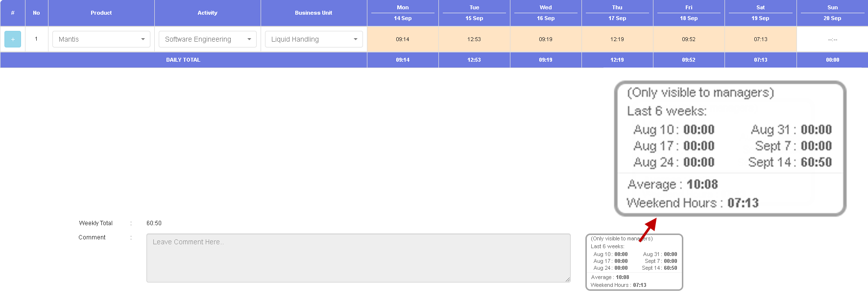Edit Friday 18 Sep time 09:52
868x305 pixels.
click(x=689, y=39)
